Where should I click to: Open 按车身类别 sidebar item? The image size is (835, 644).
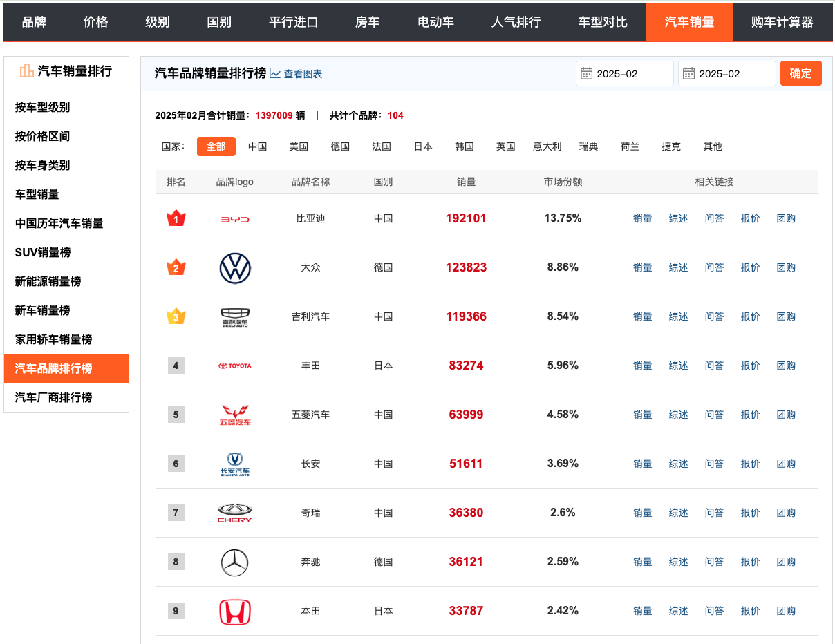point(66,165)
